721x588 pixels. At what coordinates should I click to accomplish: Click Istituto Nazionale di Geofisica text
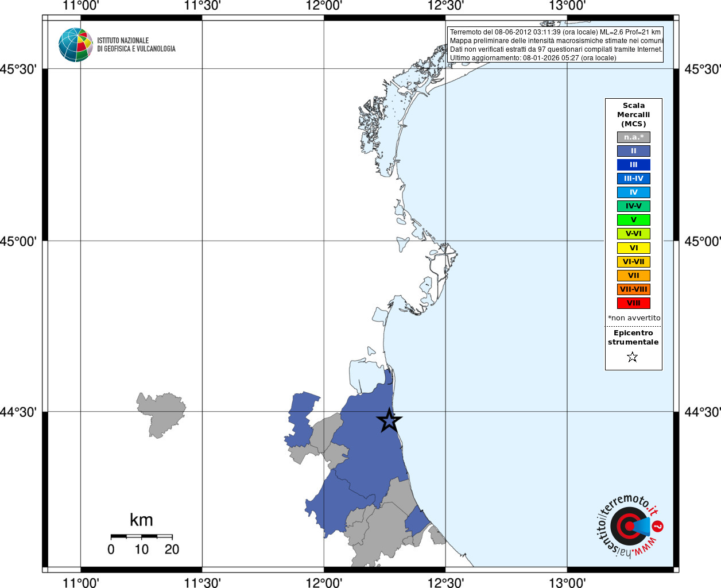136,45
